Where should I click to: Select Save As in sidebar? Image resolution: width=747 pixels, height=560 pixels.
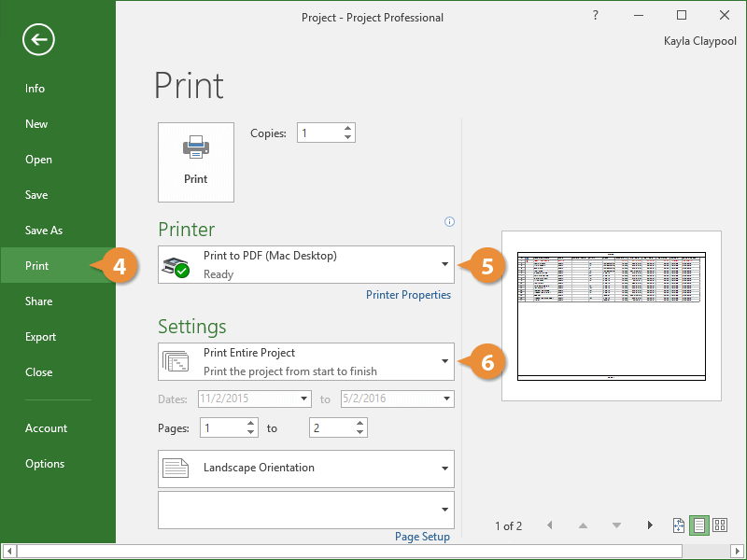tap(44, 231)
